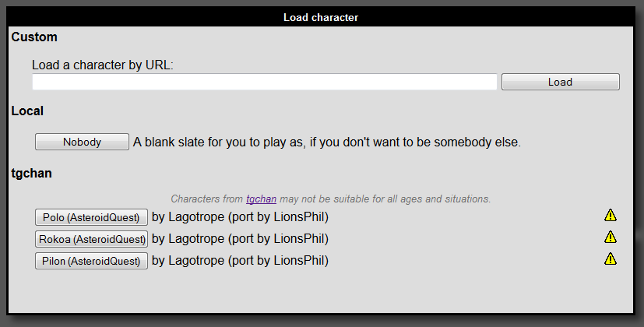Load the Pilon (AsteroidQuest) character
The height and width of the screenshot is (327, 644).
pos(91,261)
